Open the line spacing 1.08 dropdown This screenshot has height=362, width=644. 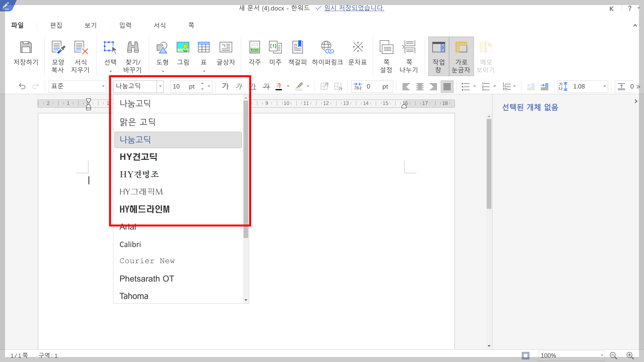pyautogui.click(x=604, y=86)
